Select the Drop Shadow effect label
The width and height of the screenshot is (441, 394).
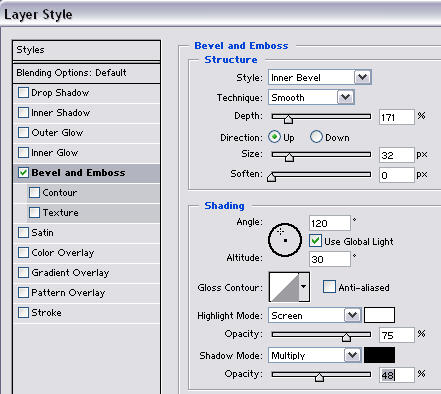[60, 93]
